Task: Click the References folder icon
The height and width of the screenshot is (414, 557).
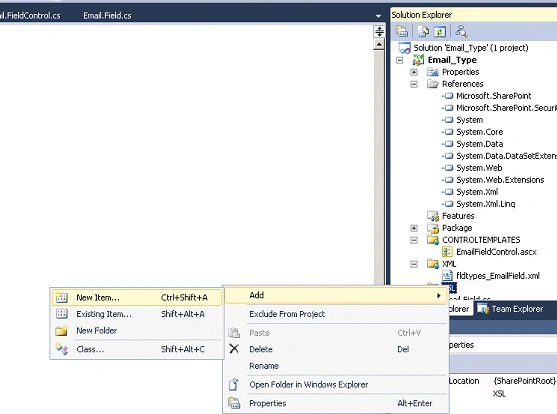Action: click(433, 84)
